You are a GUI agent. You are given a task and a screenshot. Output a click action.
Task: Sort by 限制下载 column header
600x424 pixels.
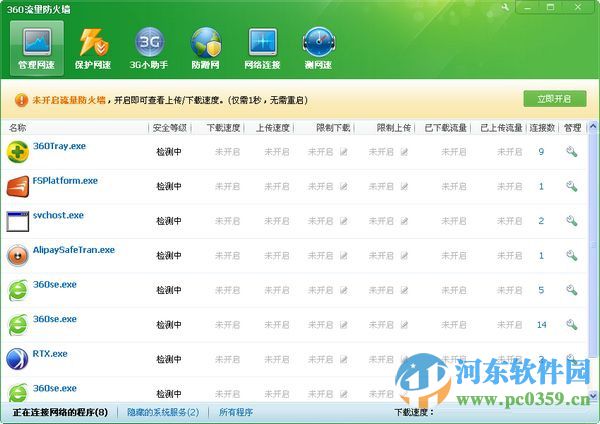coord(333,128)
